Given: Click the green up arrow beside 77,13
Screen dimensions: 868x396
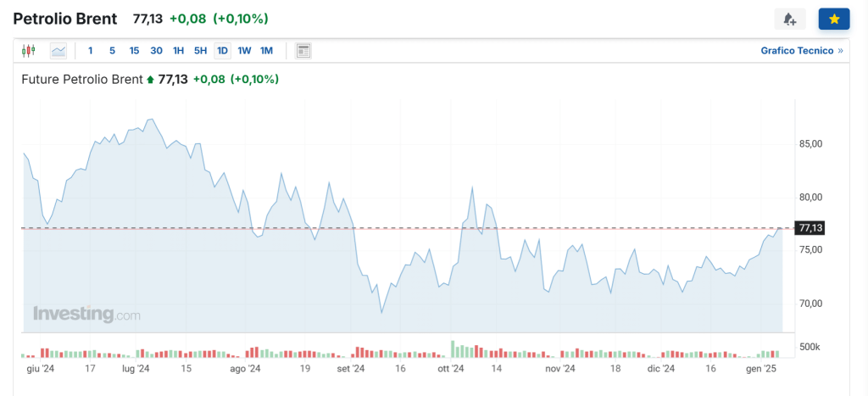Looking at the screenshot, I should point(151,80).
